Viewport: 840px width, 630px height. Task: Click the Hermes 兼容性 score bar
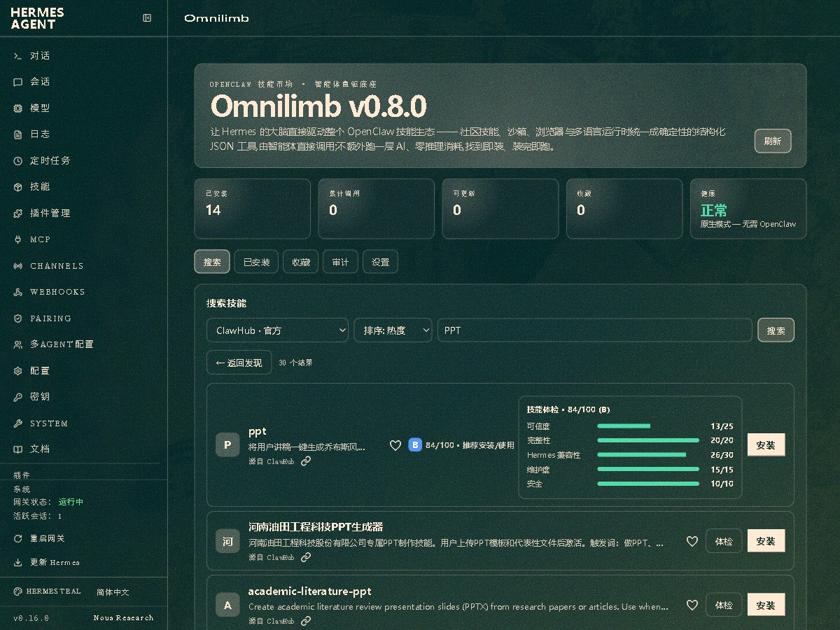point(648,455)
